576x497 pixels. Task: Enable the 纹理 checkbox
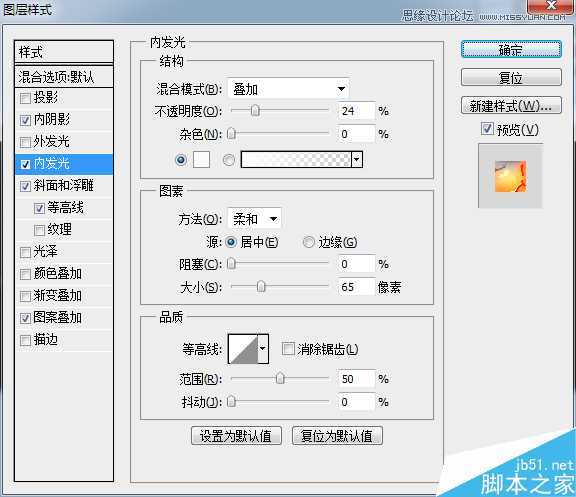coord(39,230)
